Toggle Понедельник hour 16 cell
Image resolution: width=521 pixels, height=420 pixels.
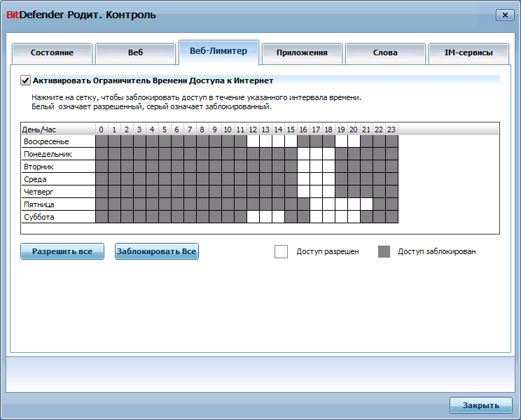point(304,154)
